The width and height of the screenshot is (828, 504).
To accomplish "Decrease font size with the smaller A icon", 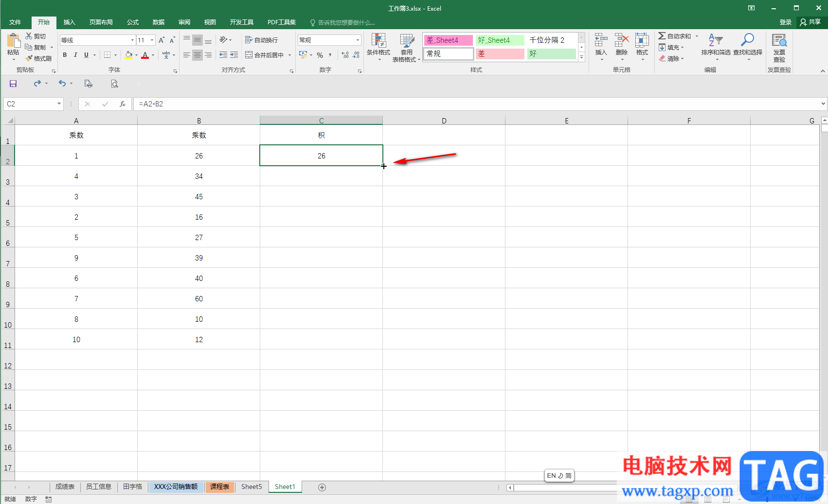I will pos(172,40).
